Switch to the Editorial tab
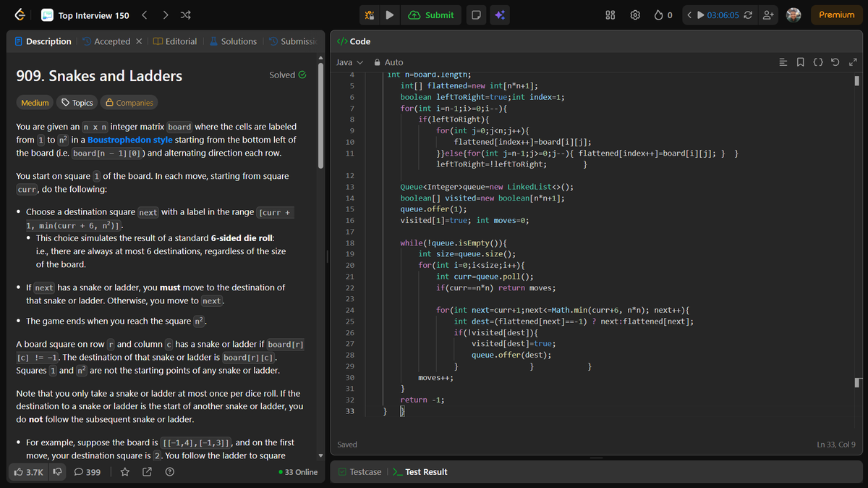Viewport: 868px width, 488px height. (175, 41)
